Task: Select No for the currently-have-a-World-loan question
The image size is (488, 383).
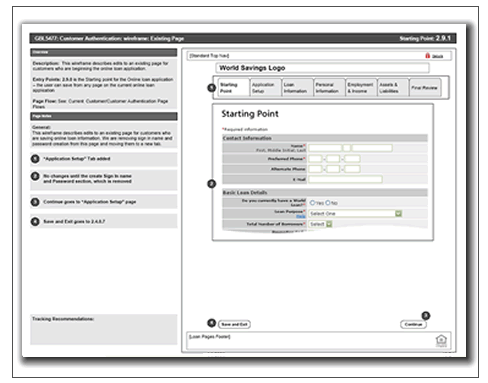Action: tap(328, 203)
